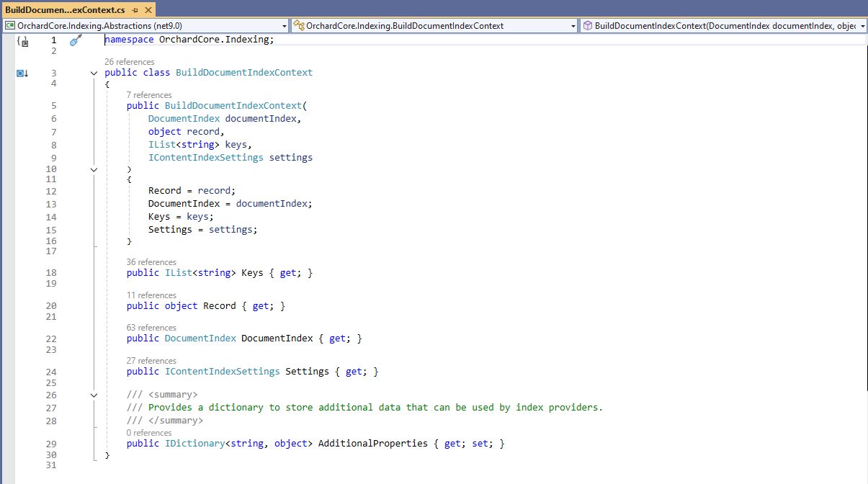
Task: Open the 27 references CodeLens link
Action: (151, 361)
